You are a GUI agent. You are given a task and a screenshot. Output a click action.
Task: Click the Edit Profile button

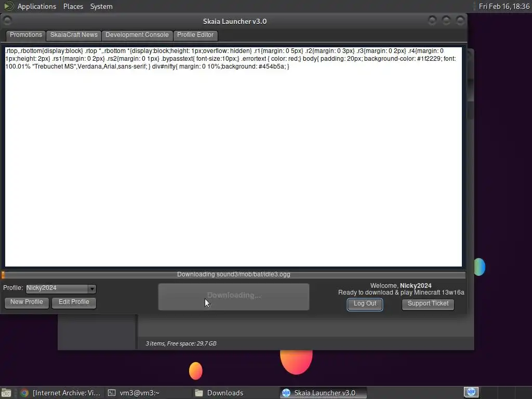[74, 302]
